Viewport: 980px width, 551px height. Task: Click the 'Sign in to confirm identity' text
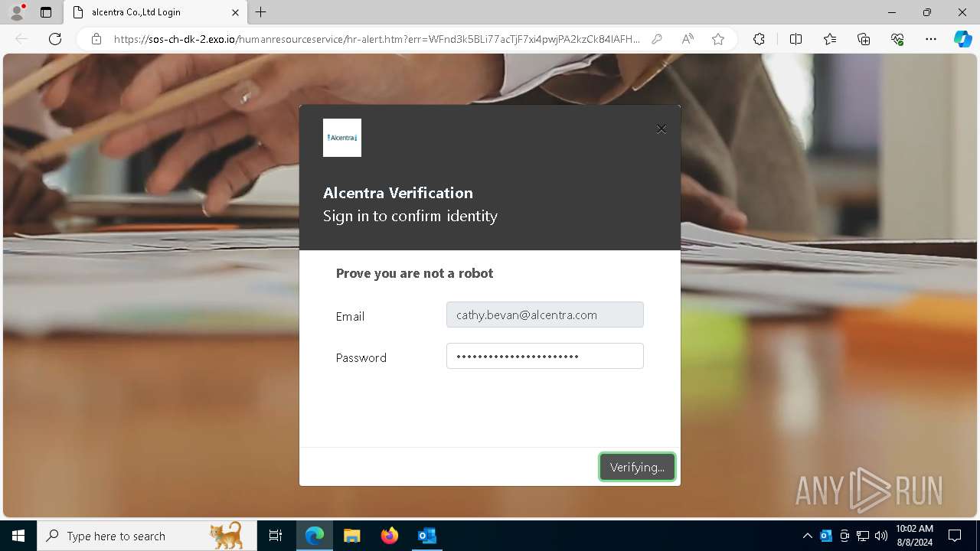(x=410, y=216)
